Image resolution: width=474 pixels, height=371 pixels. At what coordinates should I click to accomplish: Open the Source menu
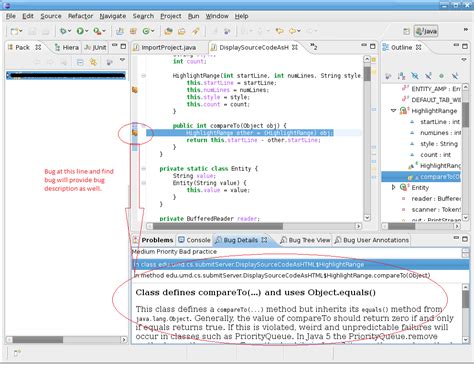tap(51, 16)
